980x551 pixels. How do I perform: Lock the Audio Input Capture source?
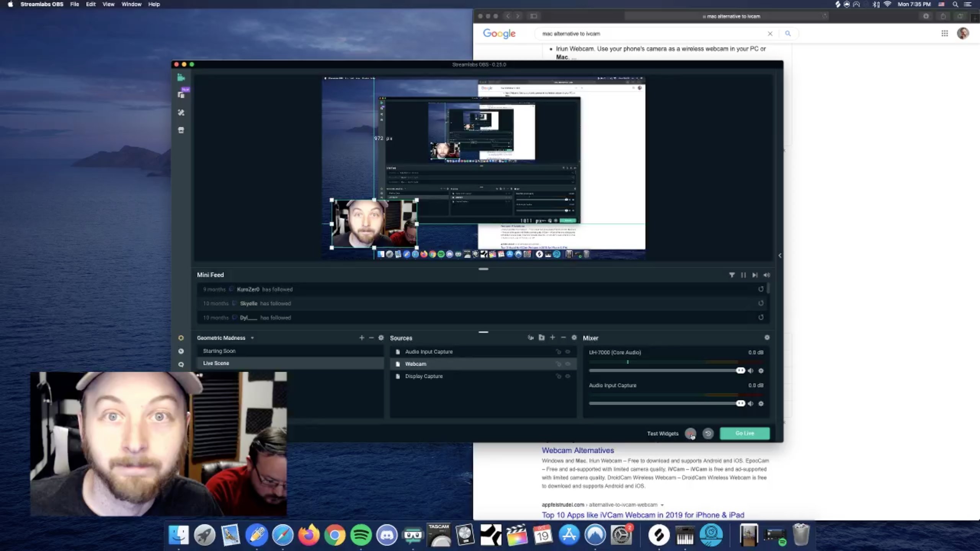click(x=558, y=352)
